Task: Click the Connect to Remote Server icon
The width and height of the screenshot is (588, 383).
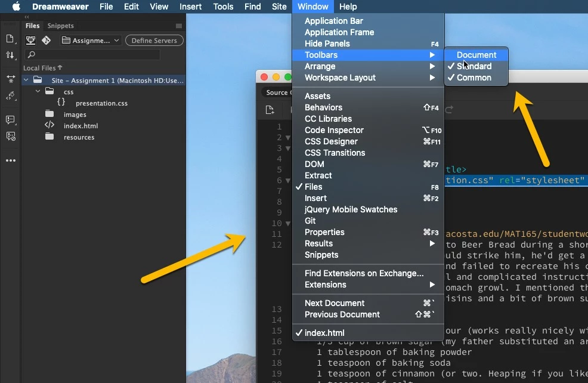Action: pos(30,40)
